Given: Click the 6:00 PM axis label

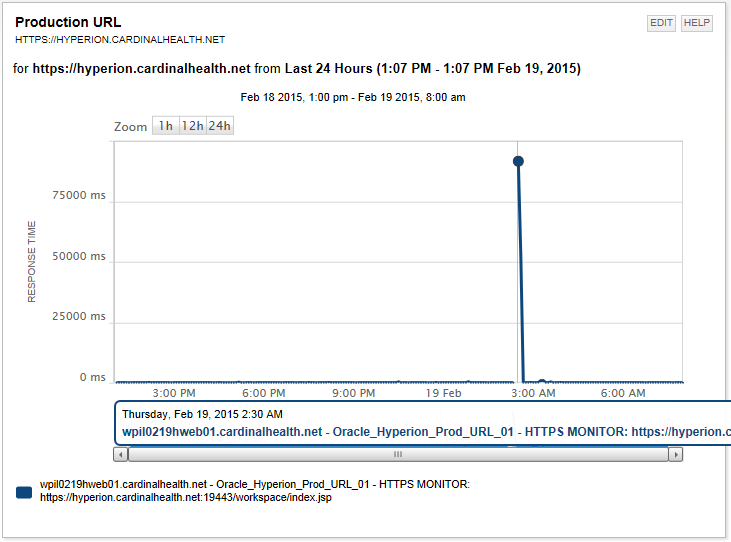Looking at the screenshot, I should click(x=263, y=393).
